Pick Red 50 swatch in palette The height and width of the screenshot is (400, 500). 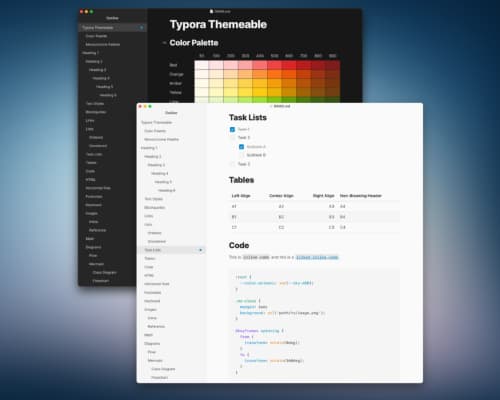click(x=202, y=65)
